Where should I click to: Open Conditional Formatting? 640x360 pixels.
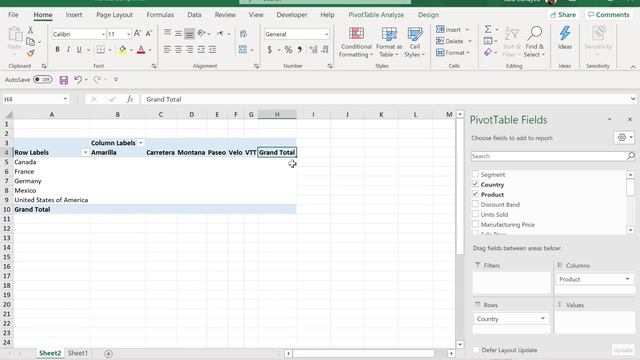[356, 42]
